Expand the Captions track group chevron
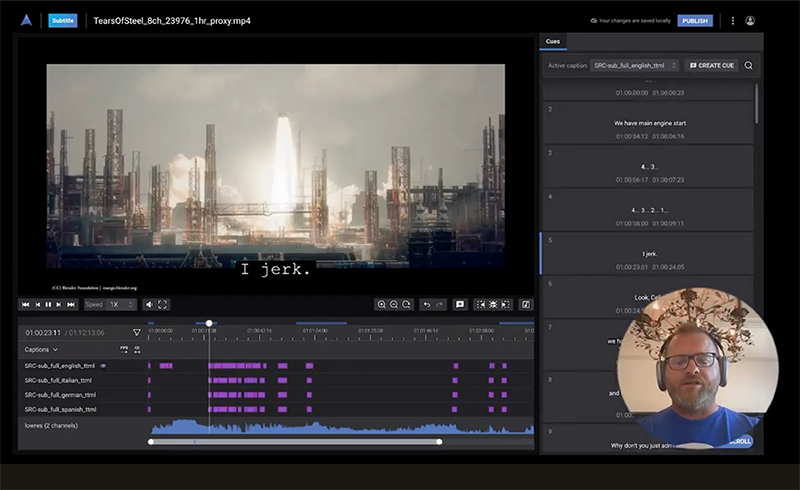Screen dimensions: 800x490 pos(55,350)
